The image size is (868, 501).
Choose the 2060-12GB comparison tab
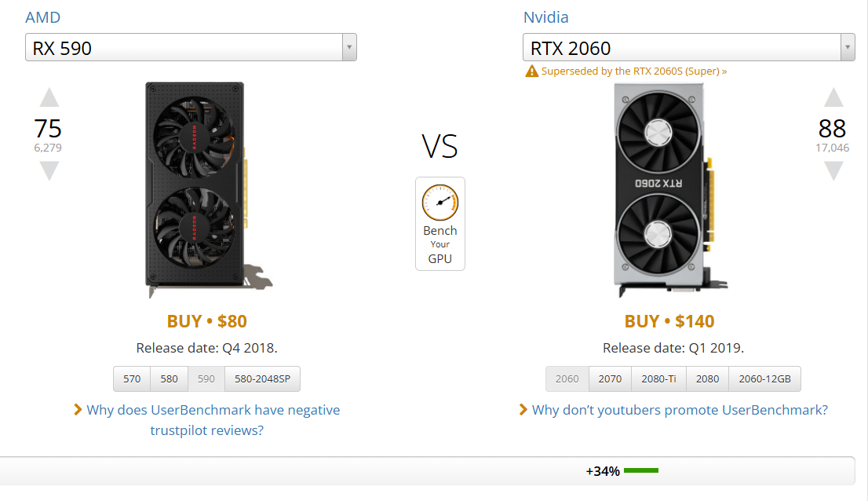coord(764,378)
